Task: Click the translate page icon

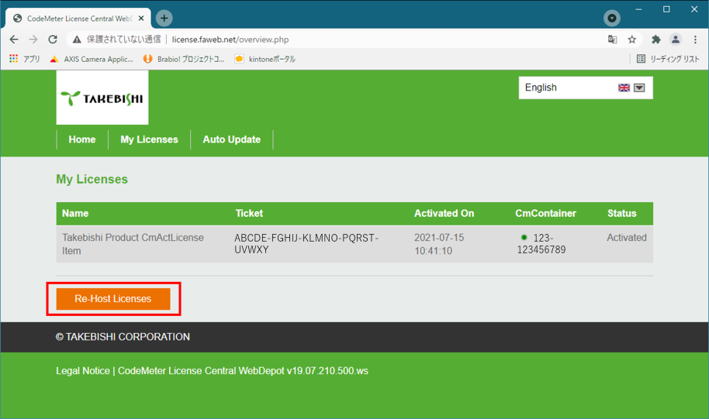Action: pyautogui.click(x=612, y=40)
